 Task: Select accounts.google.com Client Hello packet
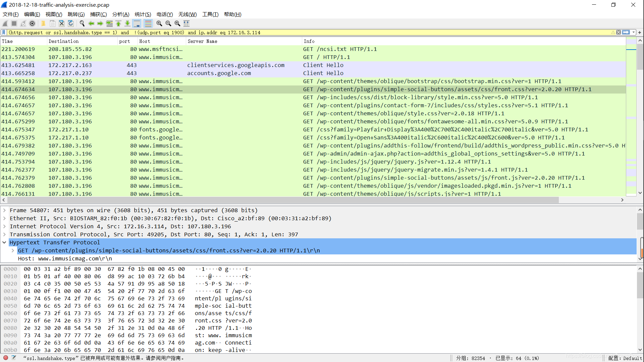tap(313, 73)
